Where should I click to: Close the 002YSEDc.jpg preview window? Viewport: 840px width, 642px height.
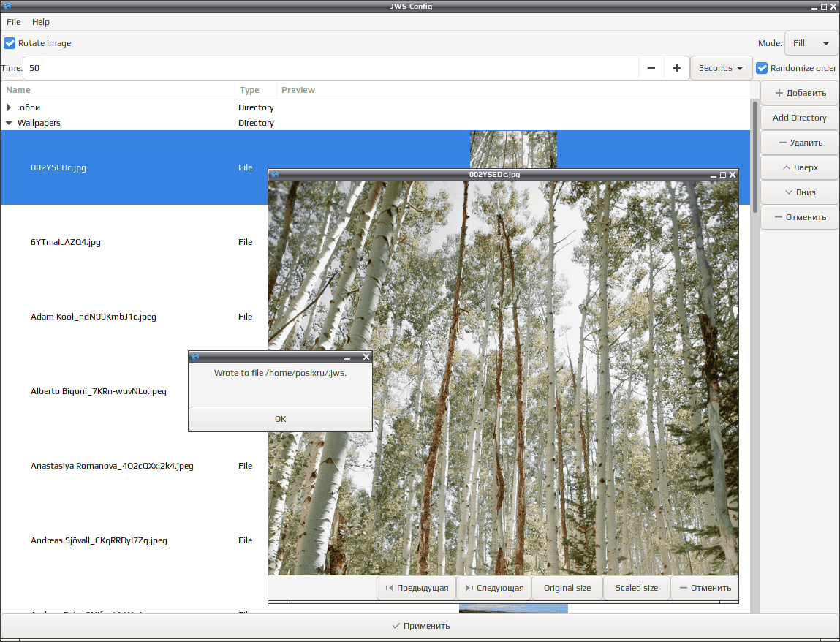(733, 175)
